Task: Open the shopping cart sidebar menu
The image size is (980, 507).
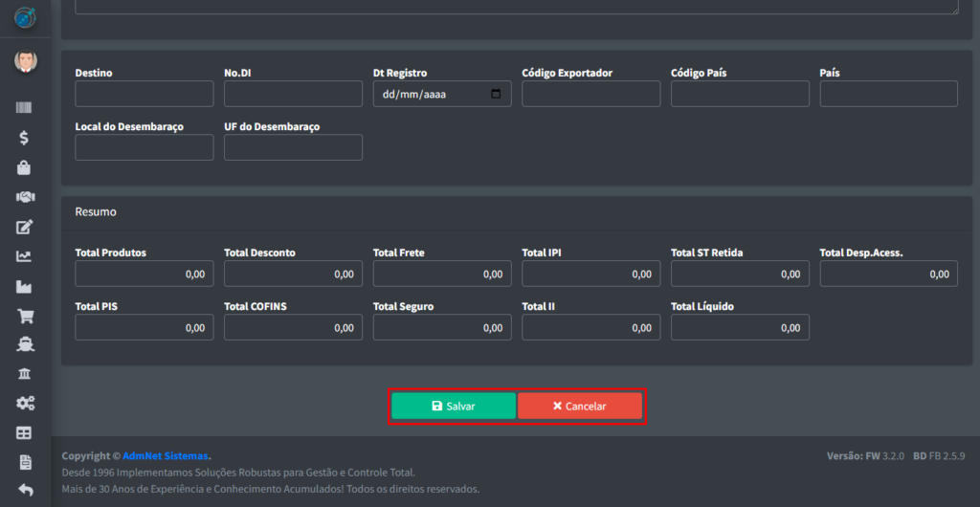Action: pyautogui.click(x=25, y=316)
